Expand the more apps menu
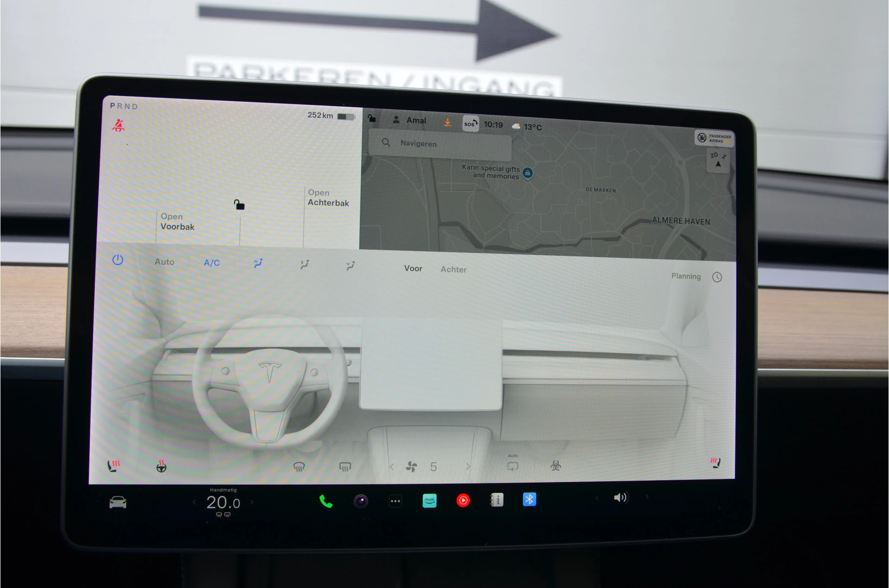Viewport: 889px width, 588px height. click(x=395, y=501)
